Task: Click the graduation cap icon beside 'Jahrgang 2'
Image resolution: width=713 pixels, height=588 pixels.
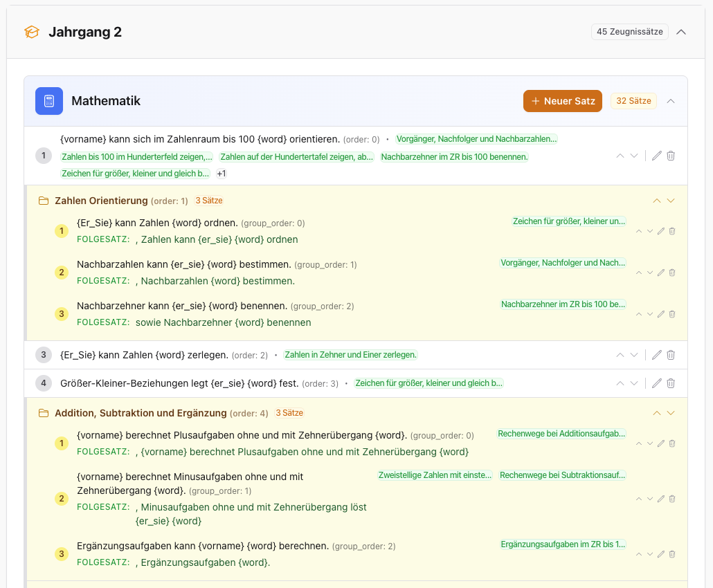Action: pos(32,31)
